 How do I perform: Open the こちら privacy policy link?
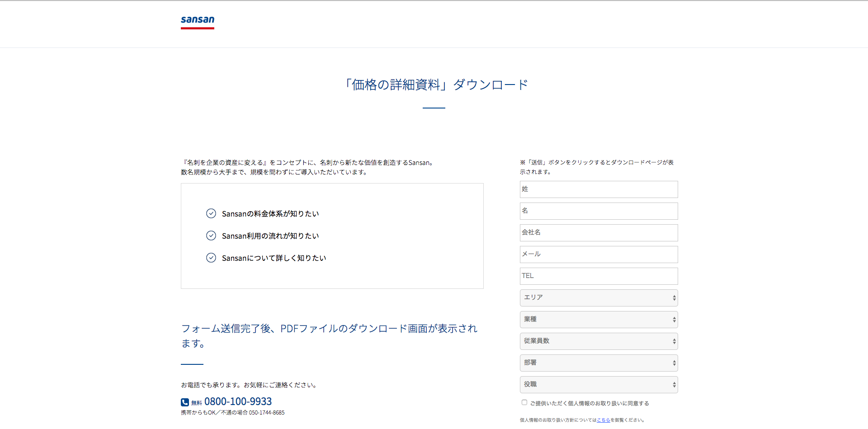(x=604, y=420)
